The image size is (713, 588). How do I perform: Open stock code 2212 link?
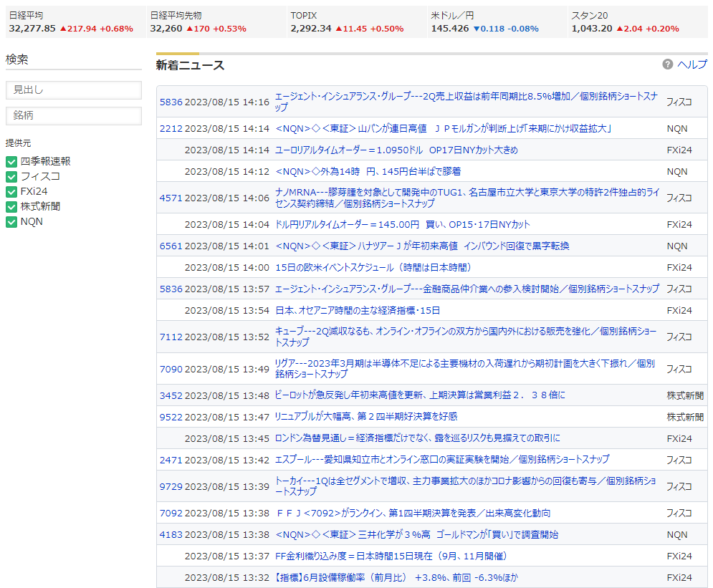tap(171, 129)
